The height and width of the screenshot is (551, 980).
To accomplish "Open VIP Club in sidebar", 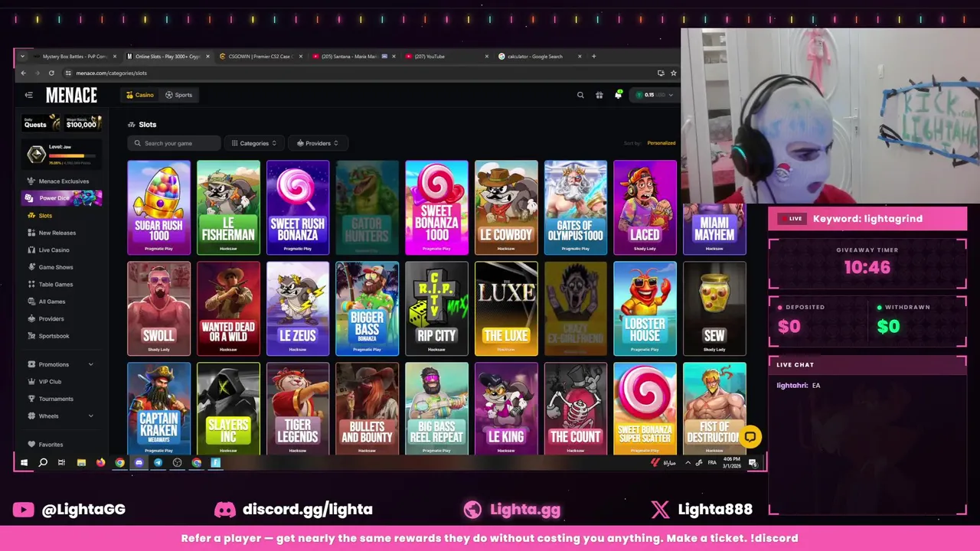I will pos(44,382).
